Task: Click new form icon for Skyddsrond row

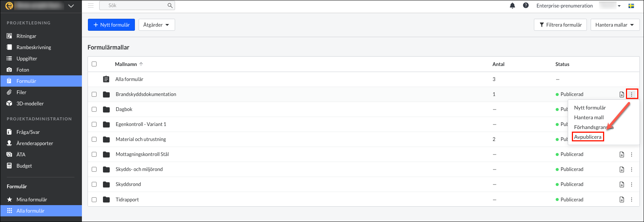Action: point(622,184)
